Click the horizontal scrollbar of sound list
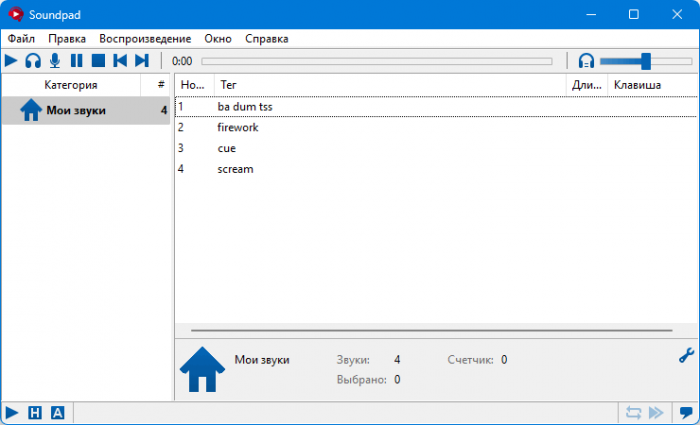Image resolution: width=700 pixels, height=425 pixels. pos(432,331)
